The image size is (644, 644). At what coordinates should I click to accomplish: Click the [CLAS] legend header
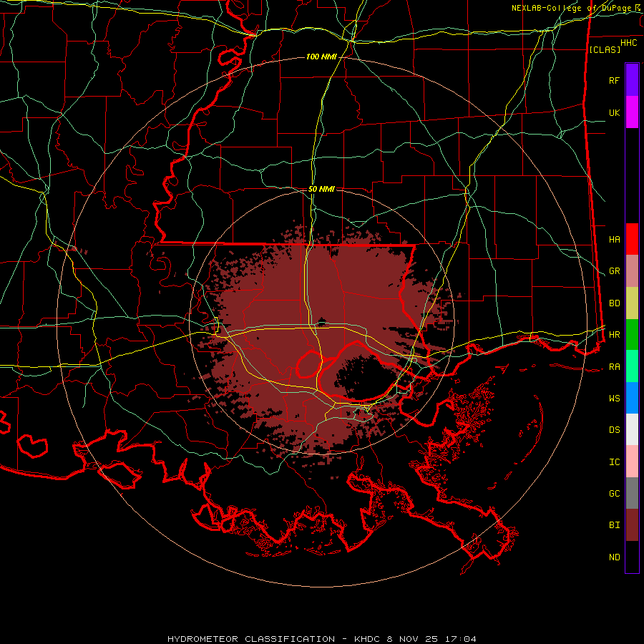click(x=605, y=49)
